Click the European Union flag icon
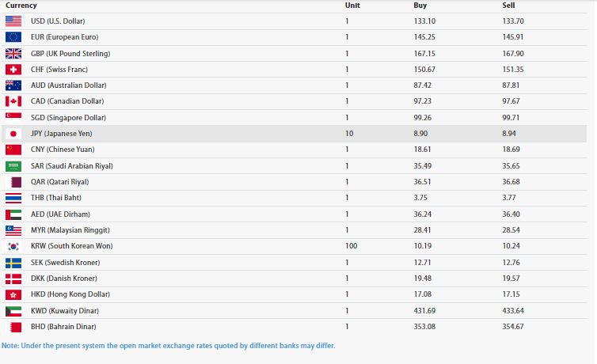 [13, 37]
